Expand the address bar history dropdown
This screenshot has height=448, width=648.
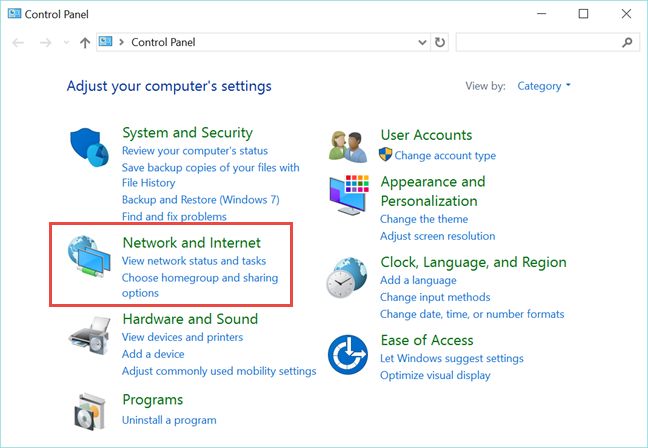pyautogui.click(x=422, y=42)
